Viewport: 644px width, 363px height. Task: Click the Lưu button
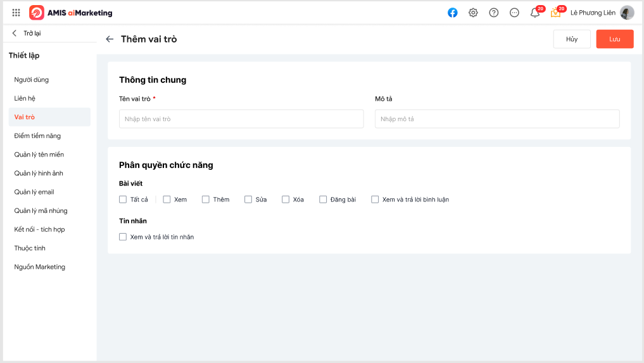click(615, 39)
